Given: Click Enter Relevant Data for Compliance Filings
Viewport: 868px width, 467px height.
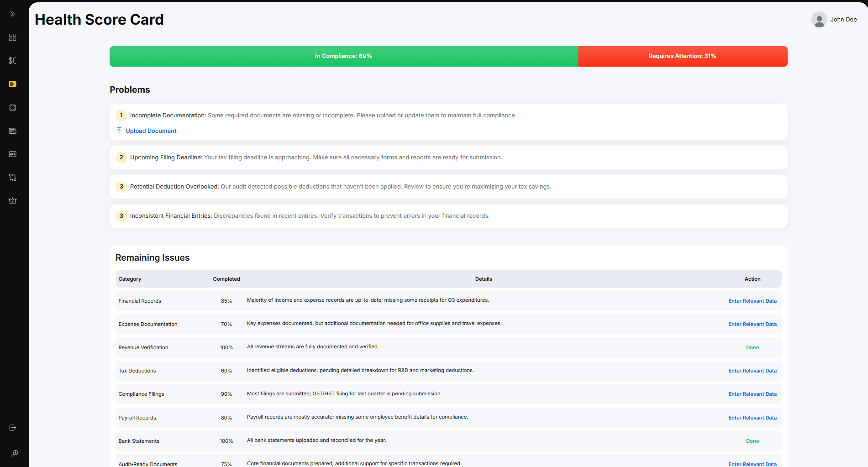Looking at the screenshot, I should pyautogui.click(x=752, y=394).
